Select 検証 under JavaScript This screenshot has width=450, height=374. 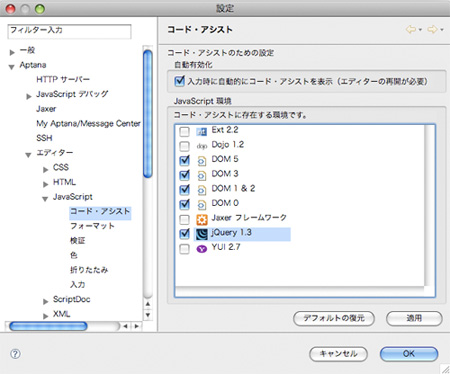[x=77, y=241]
